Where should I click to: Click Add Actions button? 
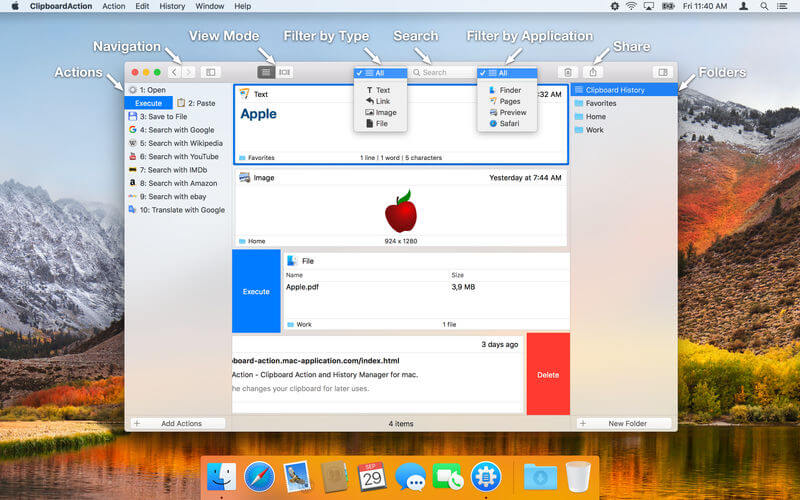click(178, 423)
